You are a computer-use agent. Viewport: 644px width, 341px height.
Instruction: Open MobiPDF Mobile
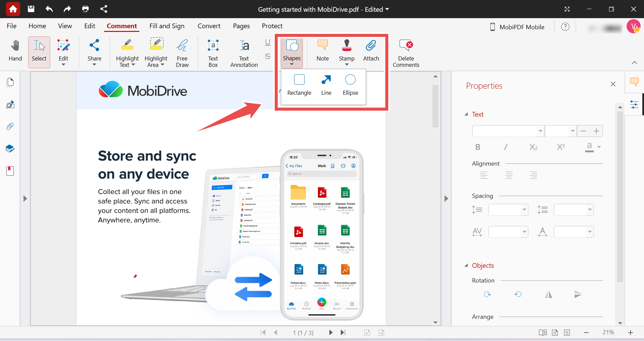[x=517, y=27]
